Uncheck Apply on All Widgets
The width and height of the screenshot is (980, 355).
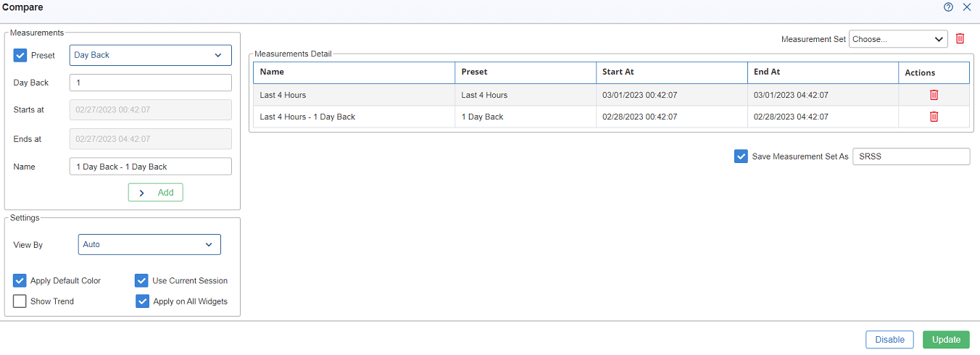(142, 301)
